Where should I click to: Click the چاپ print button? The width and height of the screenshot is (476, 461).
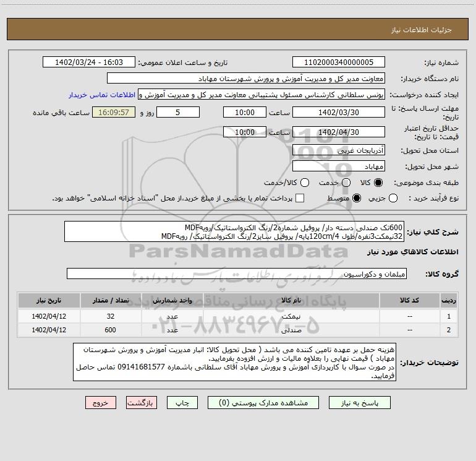(182, 403)
